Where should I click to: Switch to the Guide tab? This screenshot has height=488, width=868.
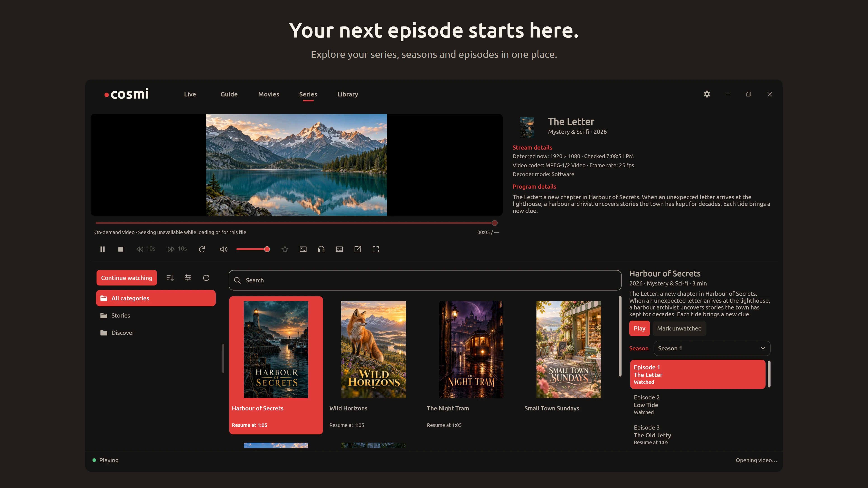(229, 94)
